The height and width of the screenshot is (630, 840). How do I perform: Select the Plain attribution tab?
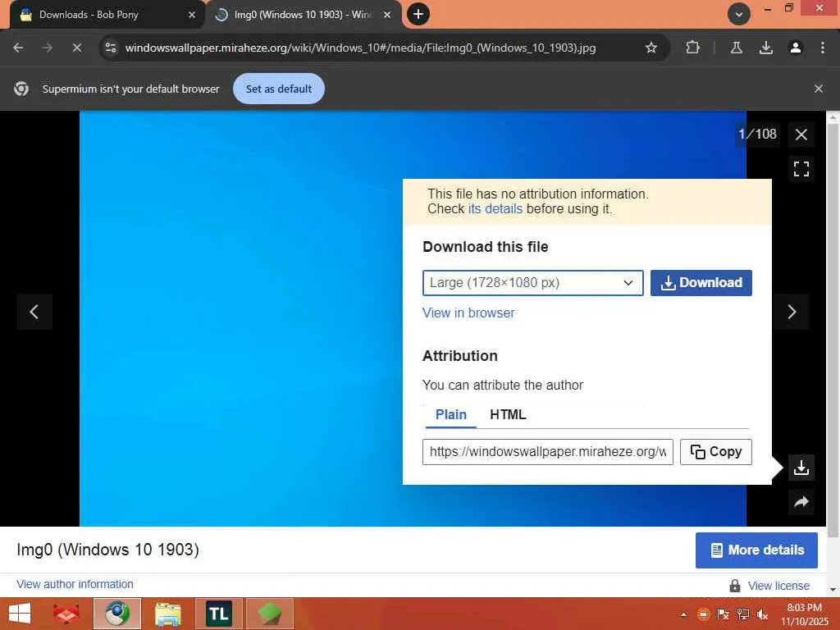pyautogui.click(x=450, y=414)
